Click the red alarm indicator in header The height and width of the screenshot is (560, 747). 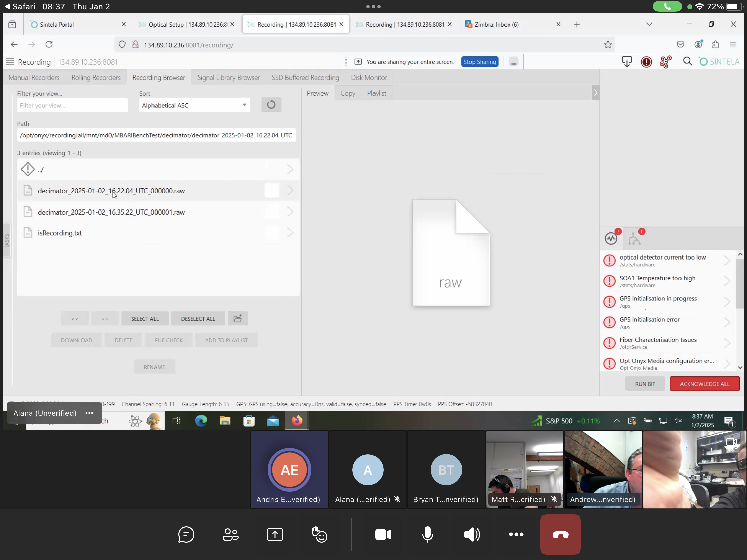tap(646, 62)
